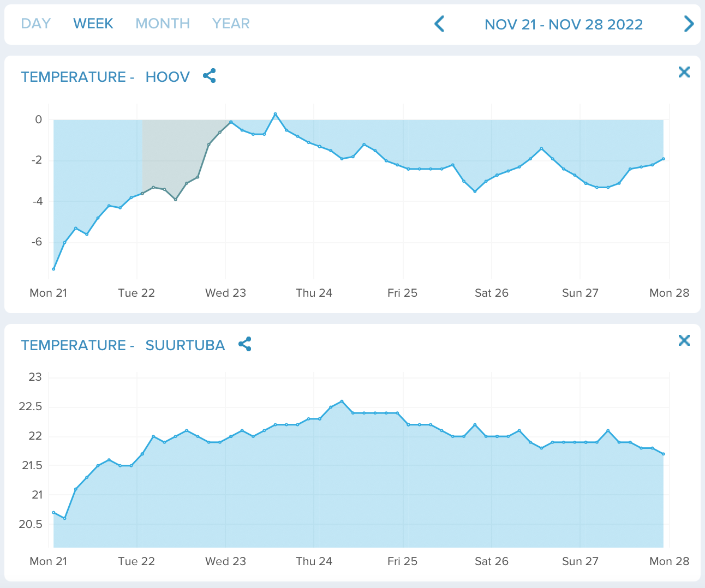The width and height of the screenshot is (705, 588).
Task: Open the Suurtuba sensor name link
Action: [185, 345]
